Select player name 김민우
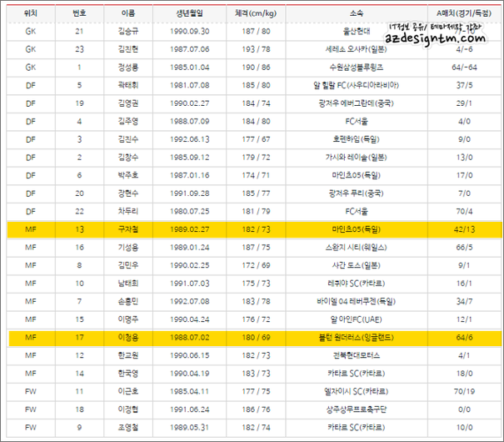The width and height of the screenshot is (504, 442). 128,266
